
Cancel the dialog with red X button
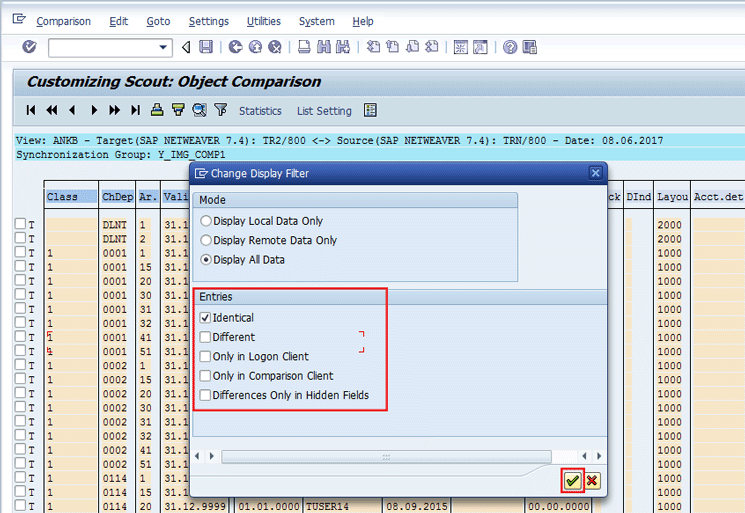pos(592,481)
